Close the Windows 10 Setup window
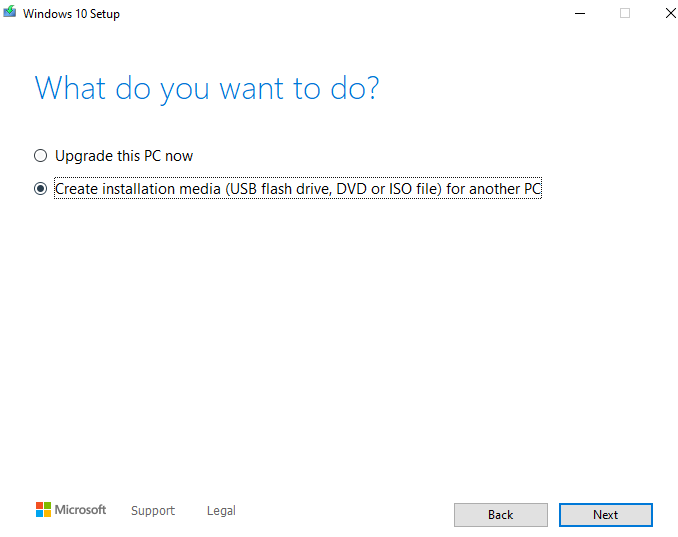Viewport: 678px width, 537px height. [671, 13]
